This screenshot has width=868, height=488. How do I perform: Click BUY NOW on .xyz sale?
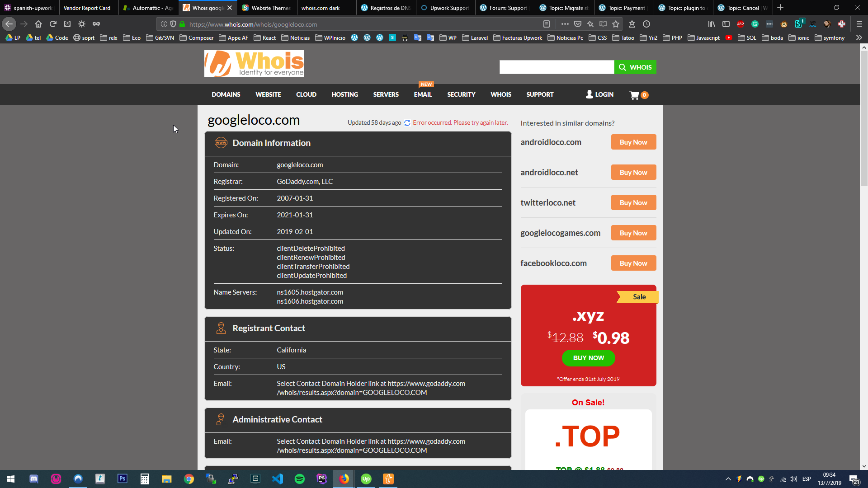588,358
